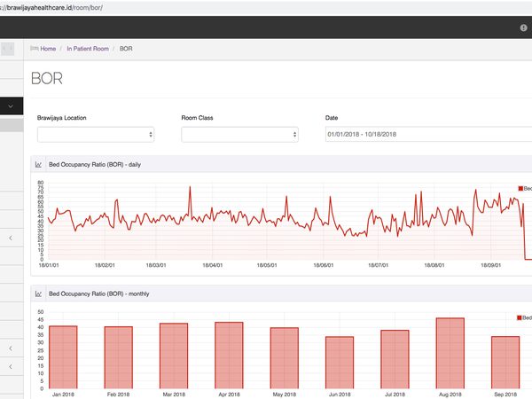Open In Patient Room breadcrumb link
Image resolution: width=532 pixels, height=399 pixels.
click(x=88, y=49)
